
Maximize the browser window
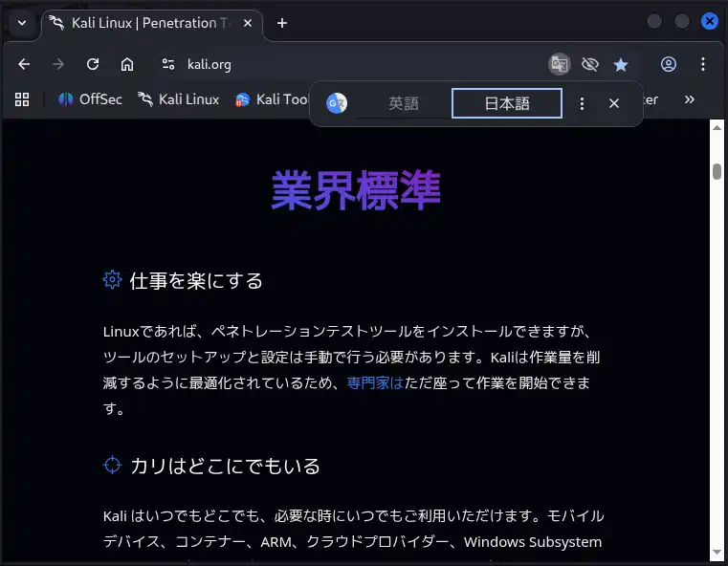tap(681, 21)
